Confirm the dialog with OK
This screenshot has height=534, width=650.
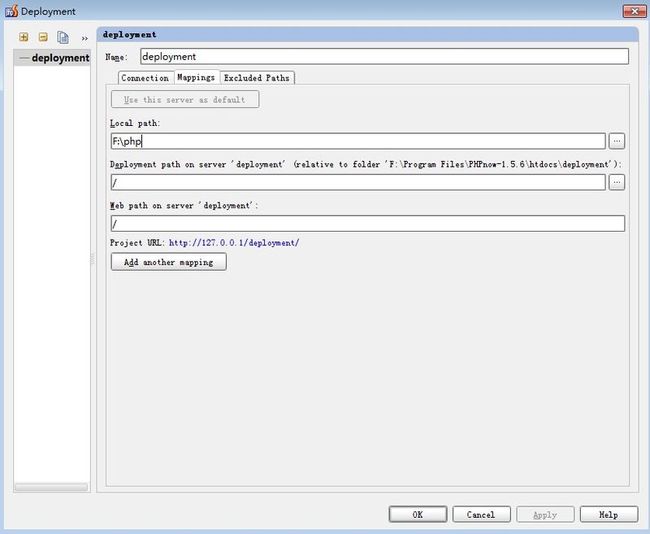(x=418, y=515)
